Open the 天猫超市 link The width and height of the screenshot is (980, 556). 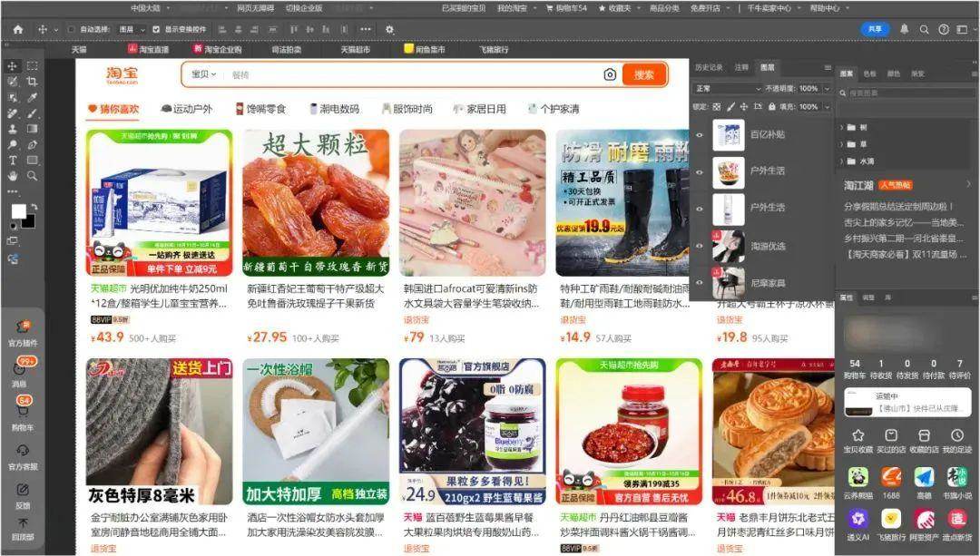click(x=355, y=49)
